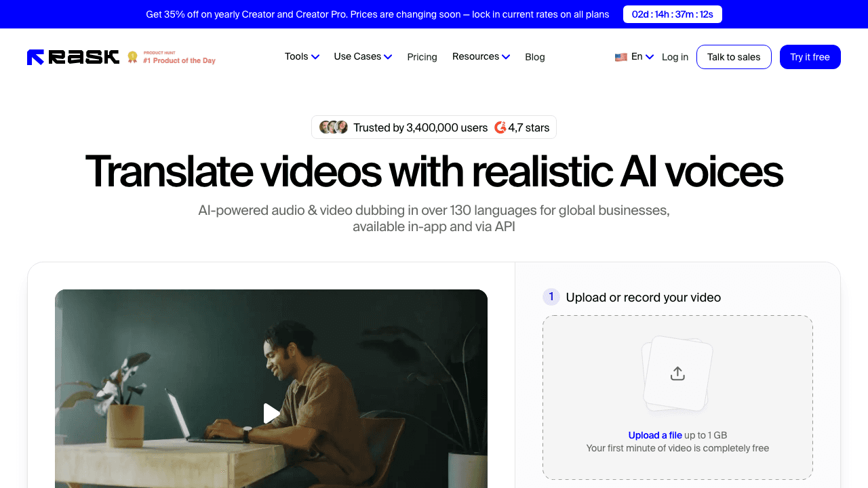
Task: Click the Log in link
Action: (675, 57)
